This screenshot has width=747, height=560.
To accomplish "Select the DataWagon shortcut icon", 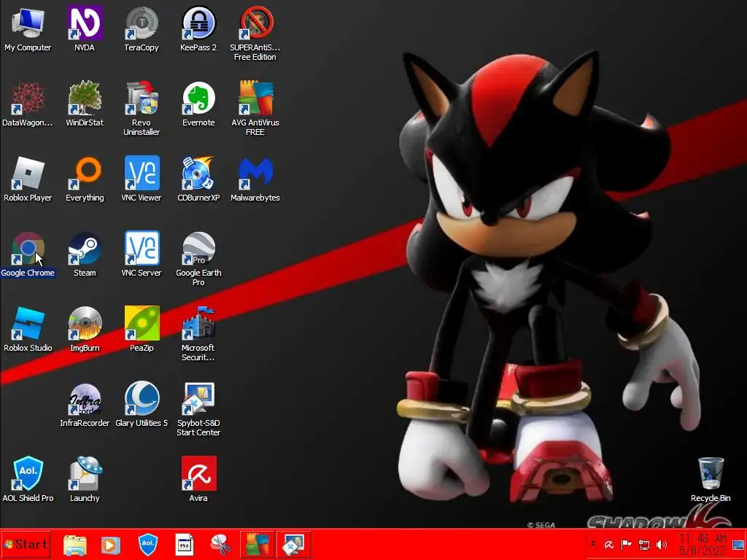I will point(28,104).
